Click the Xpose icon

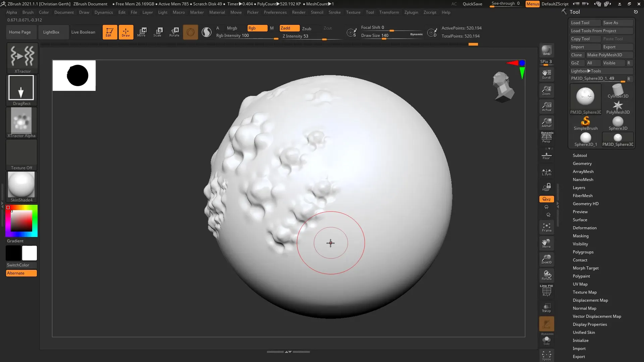tap(546, 356)
